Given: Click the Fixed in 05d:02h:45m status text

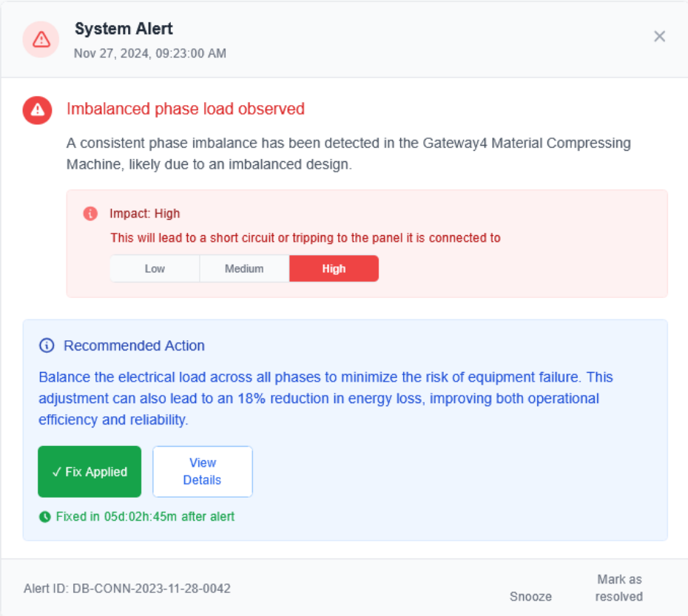Looking at the screenshot, I should click(x=145, y=517).
